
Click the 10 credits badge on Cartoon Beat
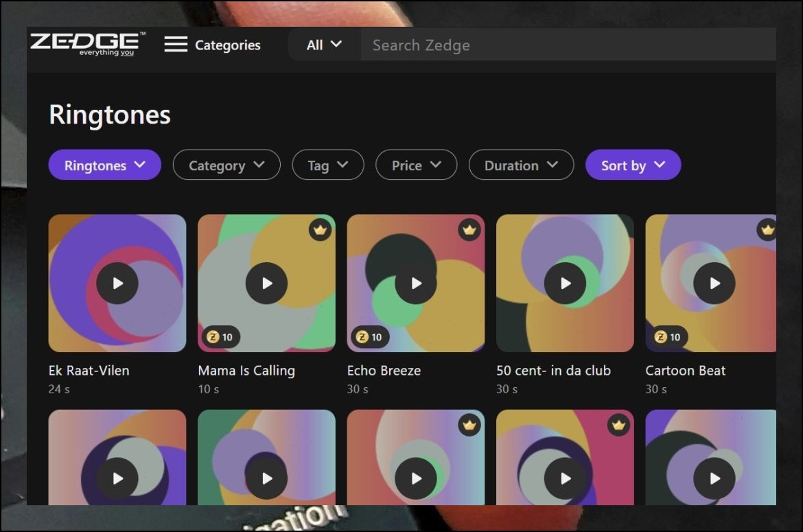[x=668, y=337]
